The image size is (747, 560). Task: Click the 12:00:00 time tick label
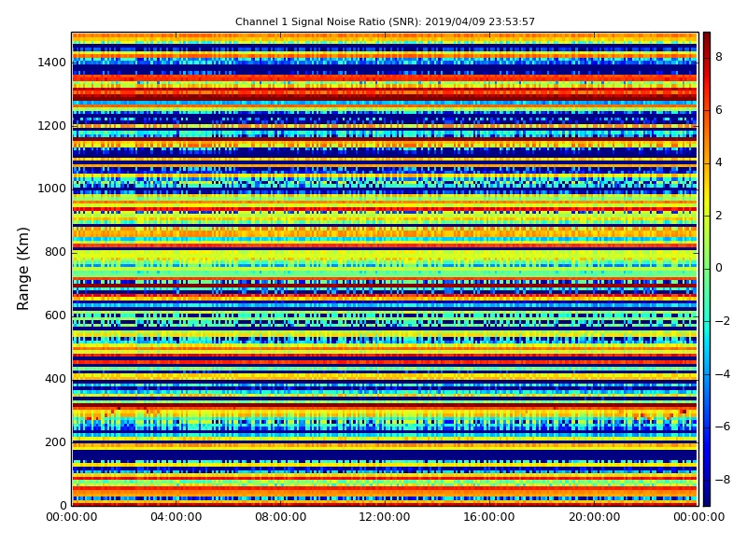pos(385,517)
